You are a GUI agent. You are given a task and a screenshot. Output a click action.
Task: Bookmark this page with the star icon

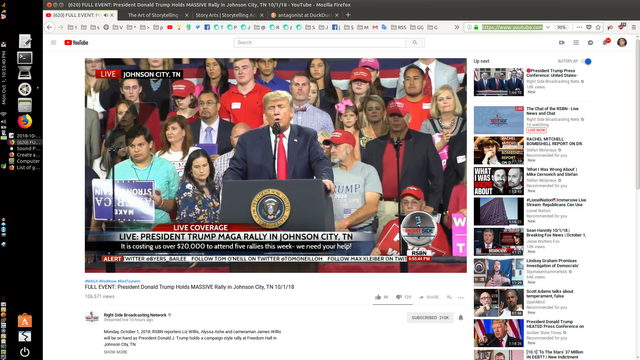(x=598, y=27)
